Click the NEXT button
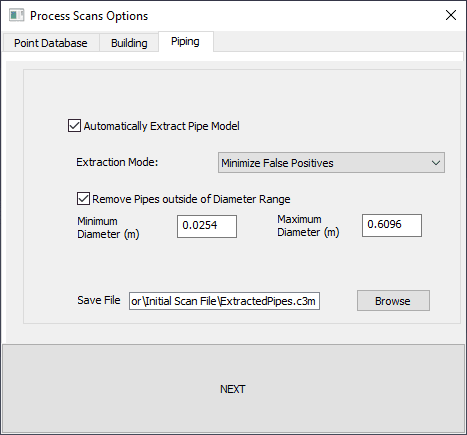Screen dimensions: 467x435 click(x=233, y=389)
